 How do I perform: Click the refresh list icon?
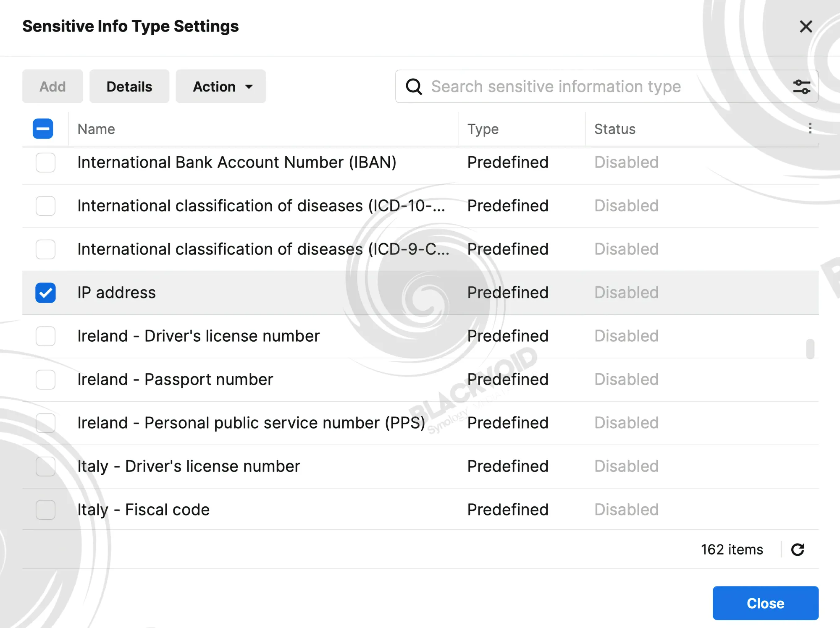798,549
